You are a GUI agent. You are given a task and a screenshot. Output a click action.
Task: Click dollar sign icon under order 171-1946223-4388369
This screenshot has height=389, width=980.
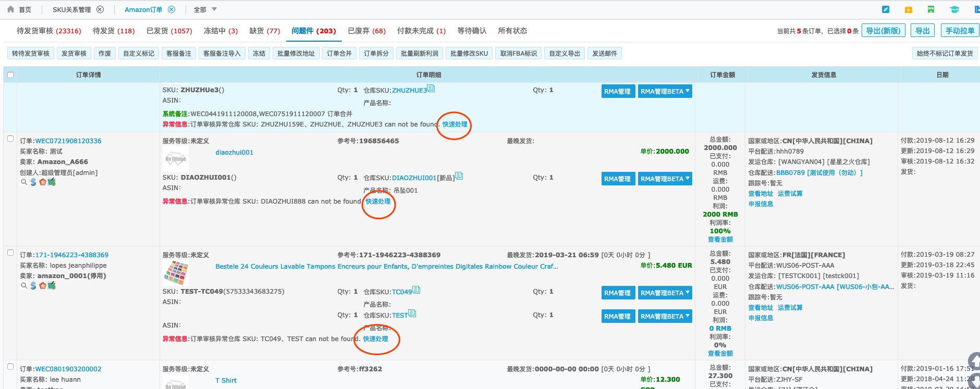pyautogui.click(x=33, y=286)
